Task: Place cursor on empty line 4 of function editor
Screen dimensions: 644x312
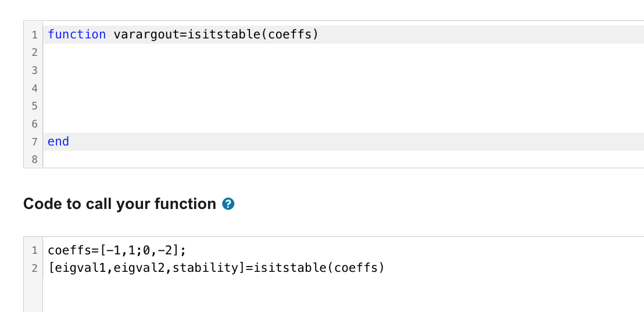Action: (344, 88)
